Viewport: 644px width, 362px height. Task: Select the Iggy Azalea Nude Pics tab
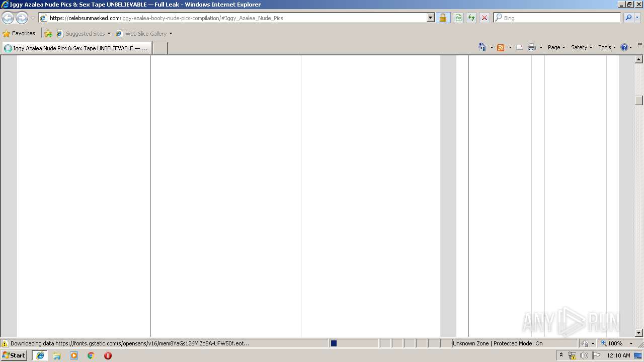pyautogui.click(x=76, y=48)
